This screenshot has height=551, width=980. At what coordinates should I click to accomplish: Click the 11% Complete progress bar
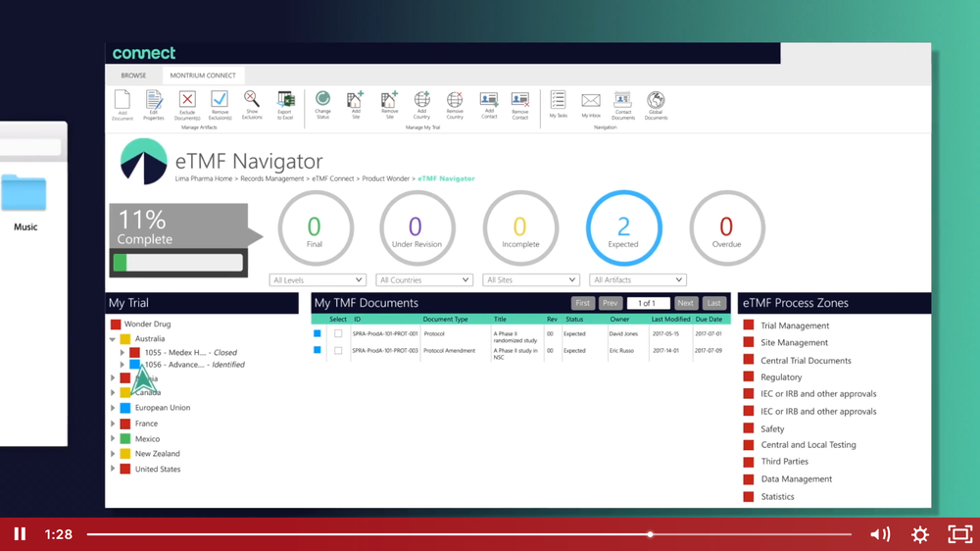tap(178, 263)
